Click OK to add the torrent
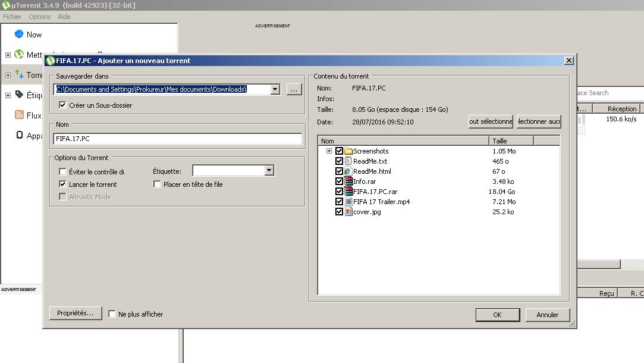This screenshot has width=644, height=363. coord(497,314)
